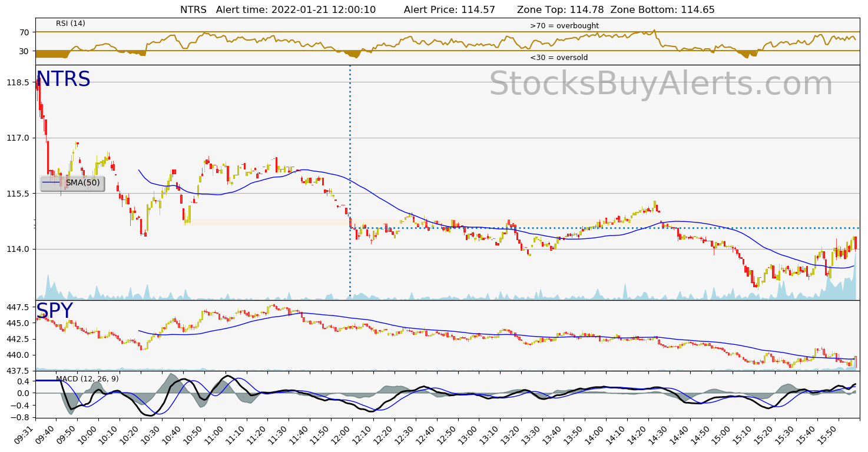The image size is (868, 452).
Task: Click the Zone Bottom: 114.65 title text
Action: [x=662, y=9]
